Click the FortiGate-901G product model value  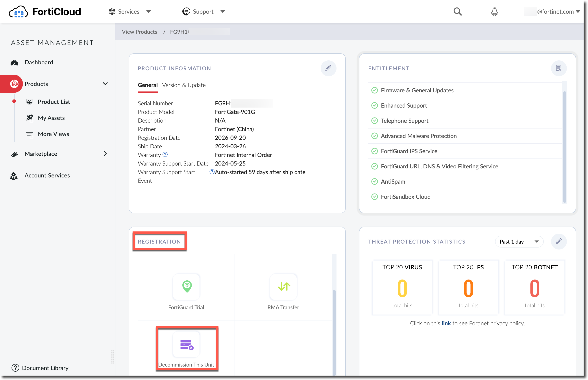point(235,112)
